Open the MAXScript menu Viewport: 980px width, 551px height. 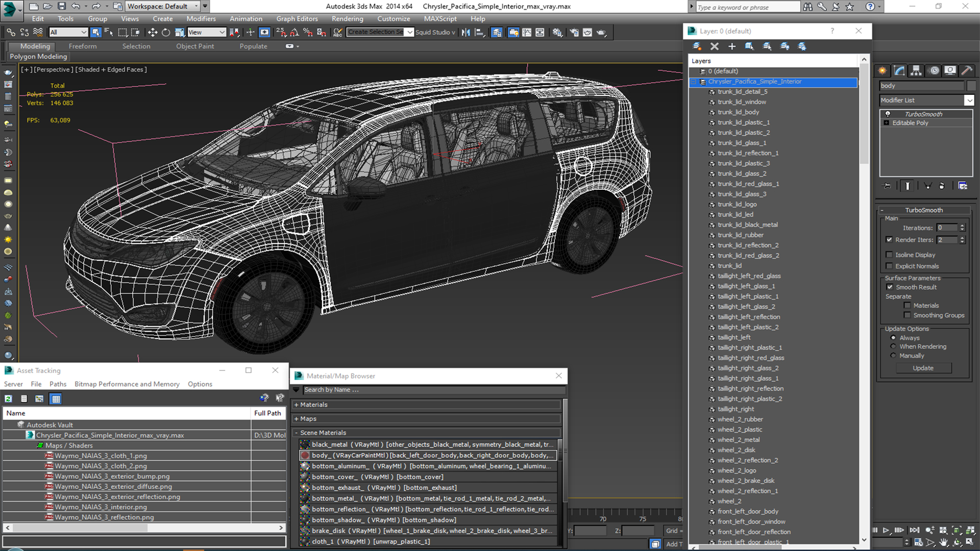click(x=440, y=19)
